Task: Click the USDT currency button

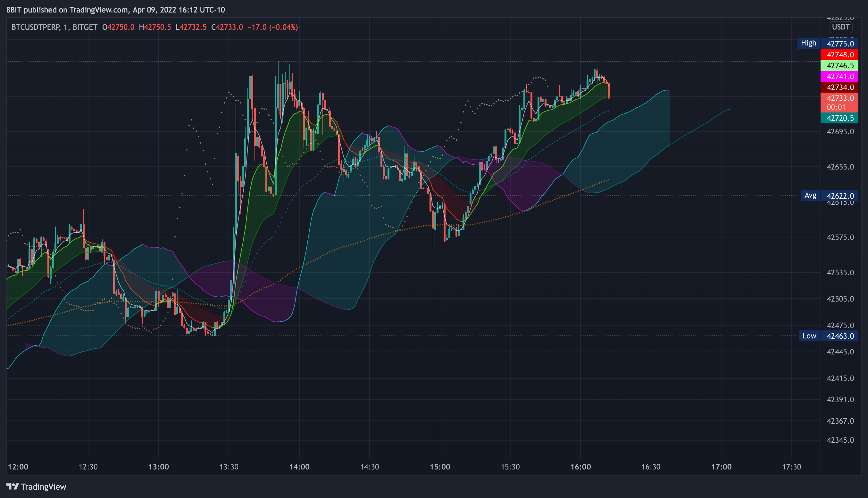Action: point(841,27)
